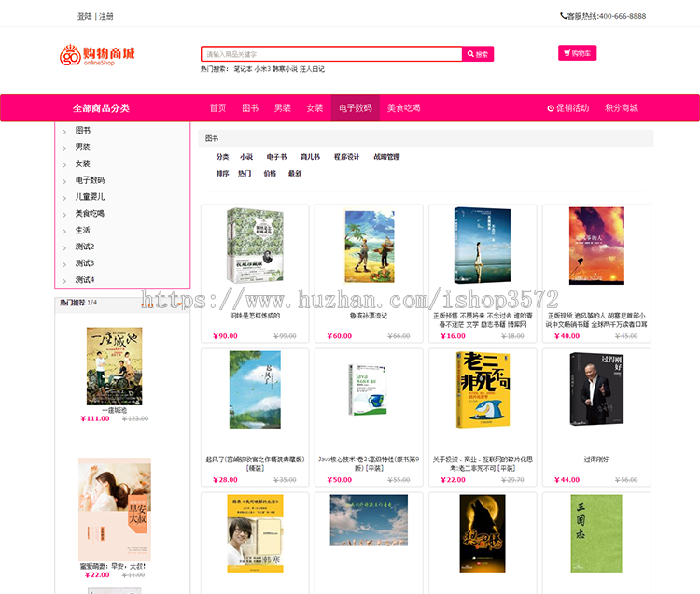Open 图书 tab in the nav bar
The image size is (700, 594).
250,108
